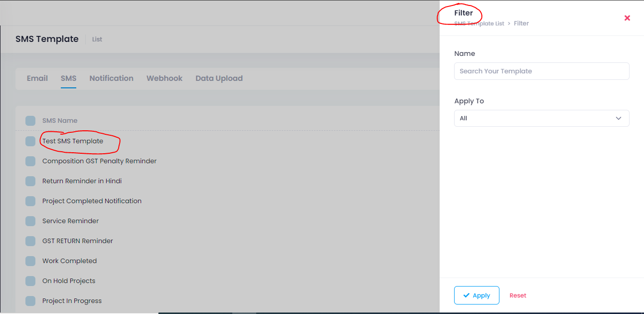The height and width of the screenshot is (314, 644).
Task: Switch to the Data Upload tab
Action: click(x=219, y=78)
